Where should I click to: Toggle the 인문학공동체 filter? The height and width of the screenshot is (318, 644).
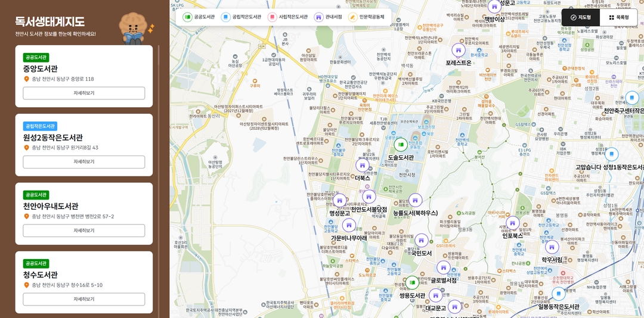(x=367, y=17)
